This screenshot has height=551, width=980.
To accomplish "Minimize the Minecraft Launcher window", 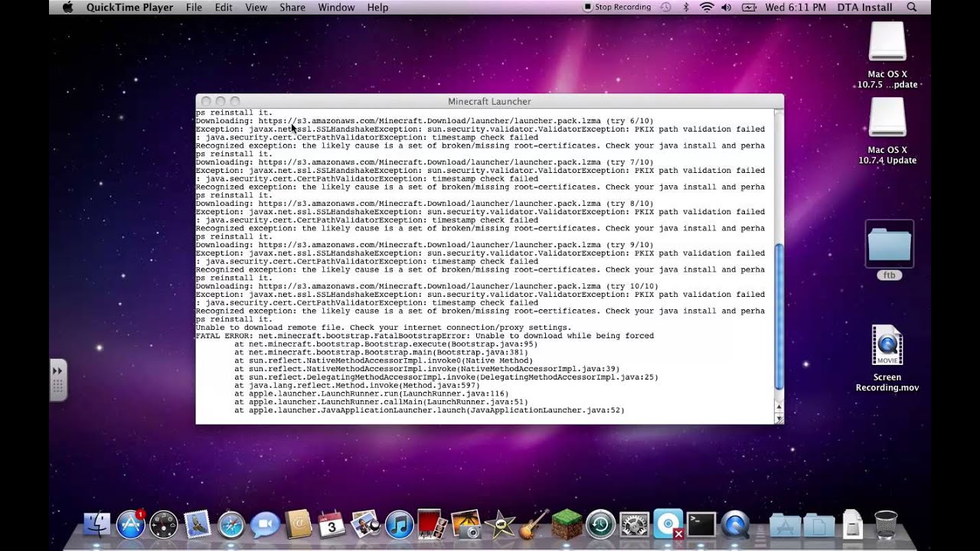I will tap(220, 101).
